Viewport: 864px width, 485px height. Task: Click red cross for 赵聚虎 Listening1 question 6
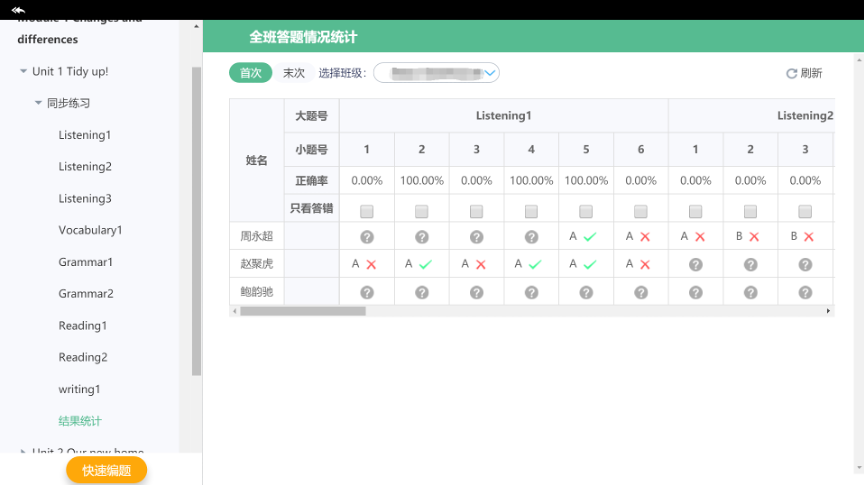645,265
